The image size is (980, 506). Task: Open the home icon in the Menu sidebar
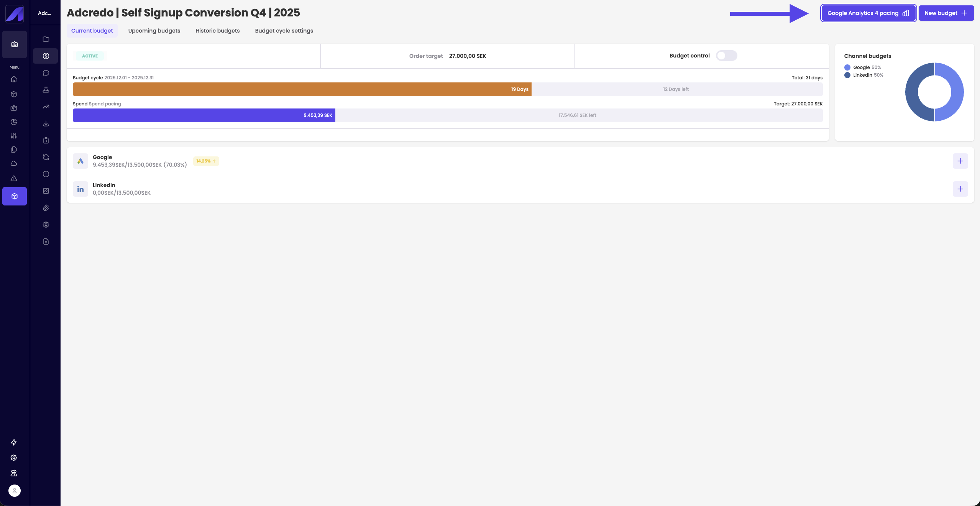pyautogui.click(x=14, y=79)
